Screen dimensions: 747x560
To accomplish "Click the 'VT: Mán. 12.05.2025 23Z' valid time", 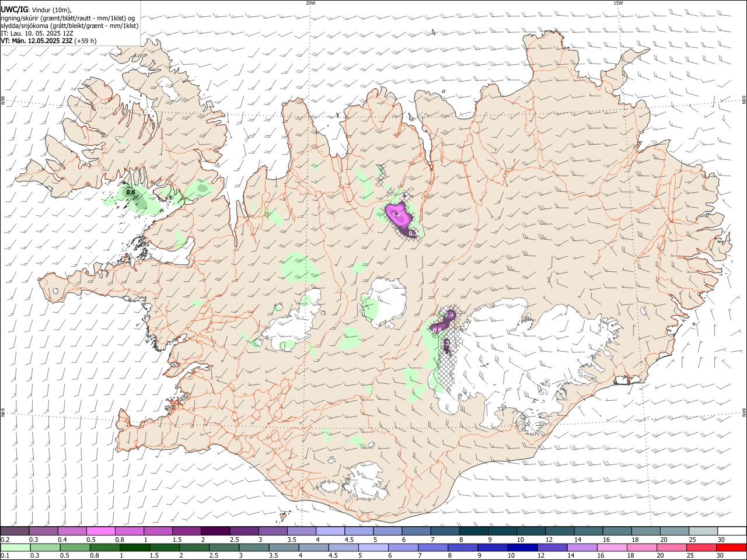I will [36, 41].
